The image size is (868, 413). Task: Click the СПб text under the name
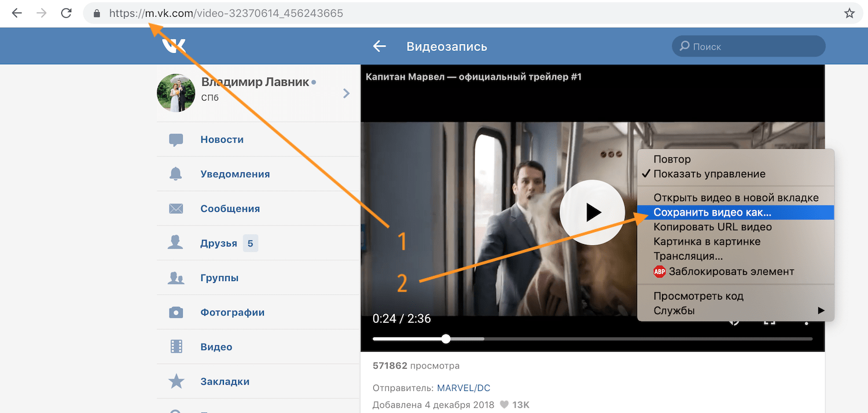pos(210,98)
